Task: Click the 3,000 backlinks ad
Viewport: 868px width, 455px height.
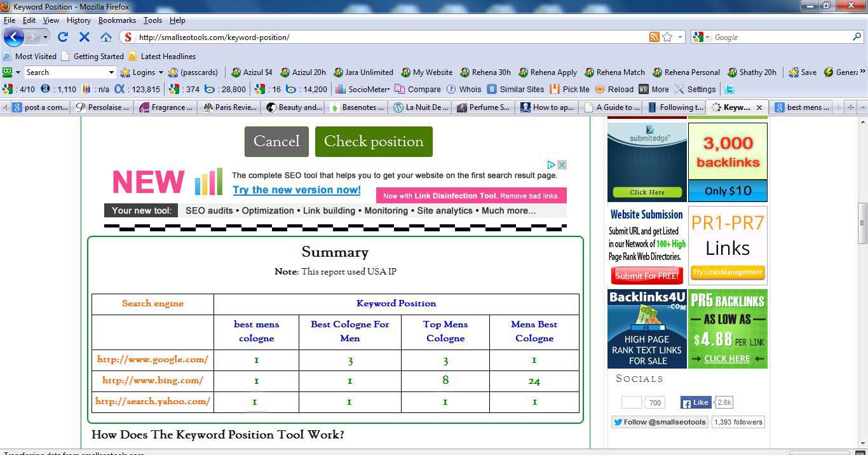Action: coord(728,162)
